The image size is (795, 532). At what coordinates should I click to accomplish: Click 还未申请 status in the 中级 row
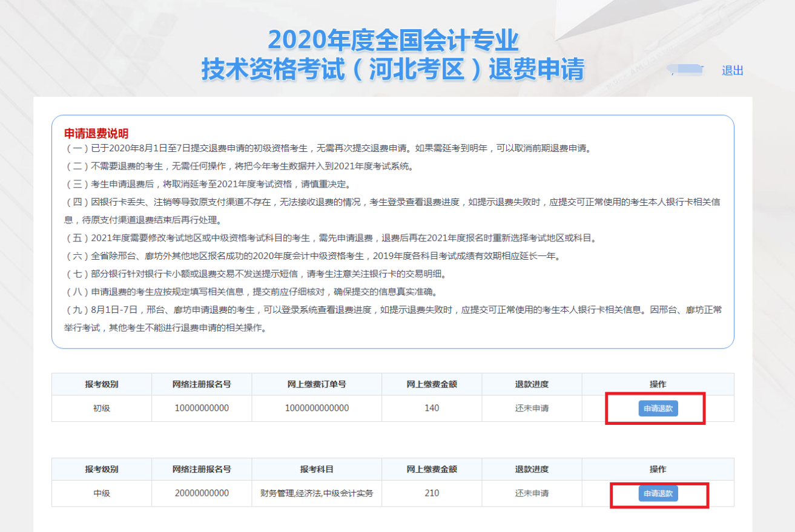coord(532,493)
